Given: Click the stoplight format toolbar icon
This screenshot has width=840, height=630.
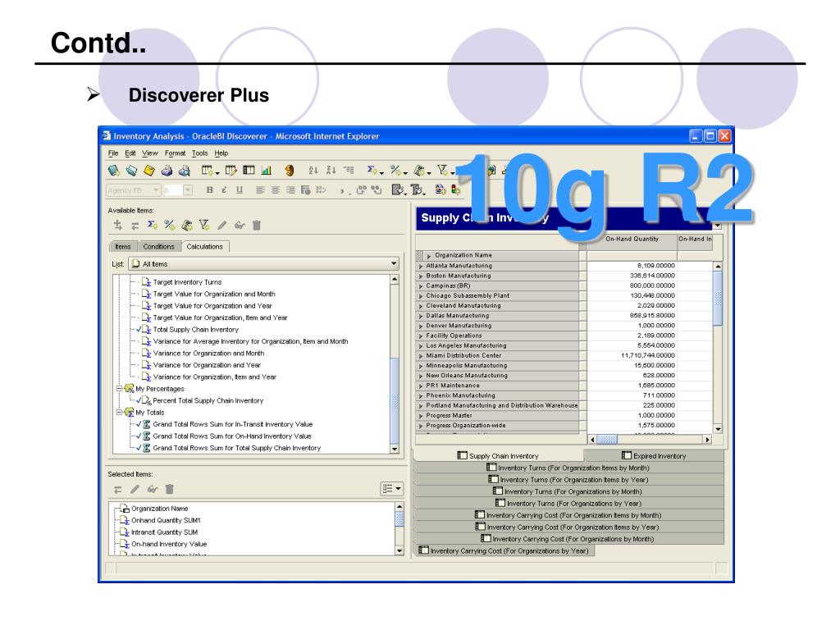Looking at the screenshot, I should click(455, 189).
